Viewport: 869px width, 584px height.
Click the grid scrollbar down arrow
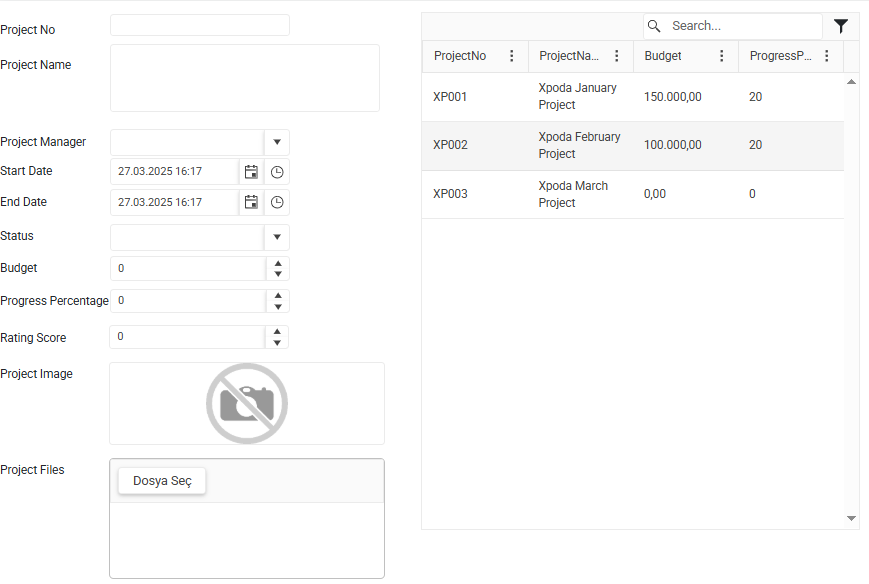click(851, 519)
